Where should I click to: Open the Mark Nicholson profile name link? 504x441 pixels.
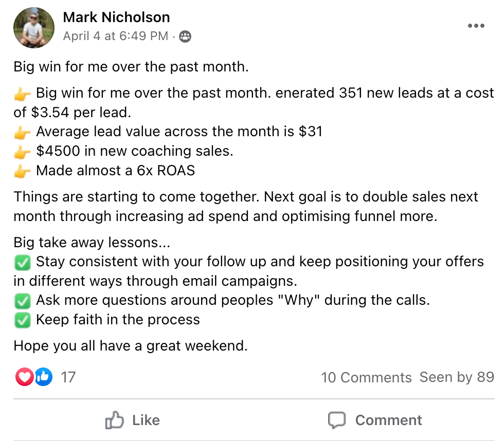tap(116, 17)
